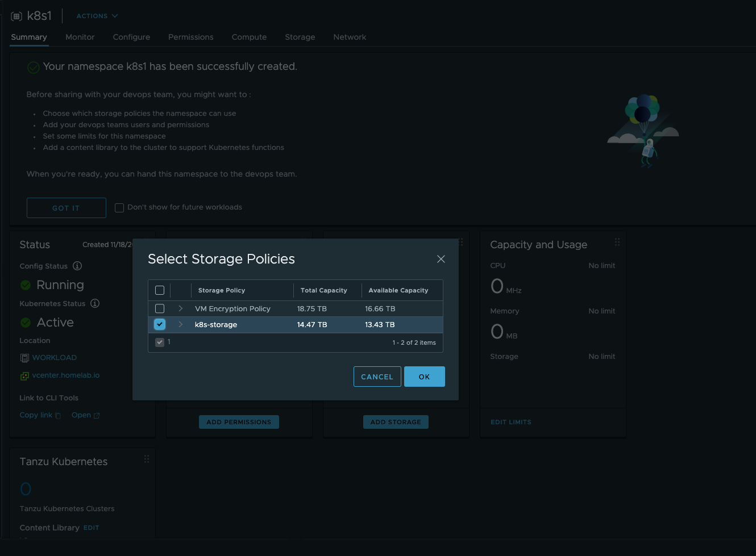Uncheck the k8s-storage policy checkbox
This screenshot has height=556, width=756.
click(x=160, y=324)
